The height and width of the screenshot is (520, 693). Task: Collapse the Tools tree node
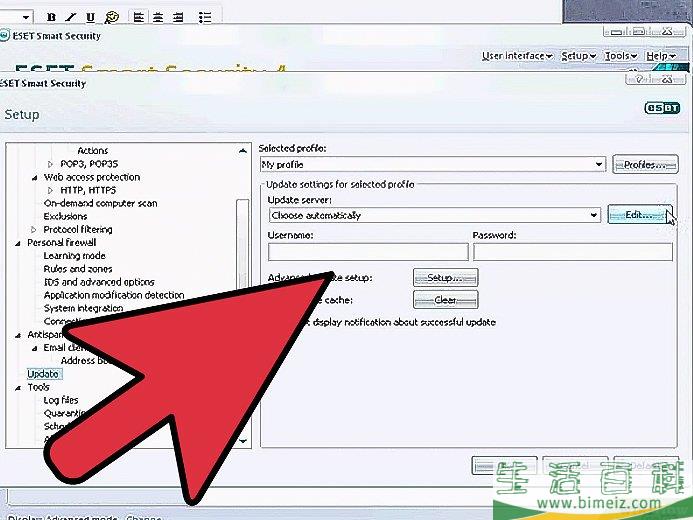pyautogui.click(x=18, y=388)
